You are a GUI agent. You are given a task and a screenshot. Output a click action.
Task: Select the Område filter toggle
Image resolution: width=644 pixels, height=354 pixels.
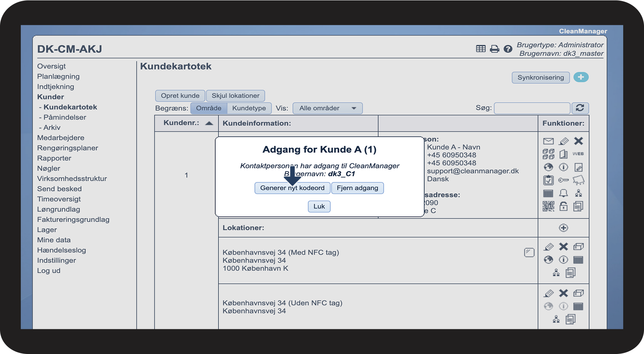click(208, 108)
